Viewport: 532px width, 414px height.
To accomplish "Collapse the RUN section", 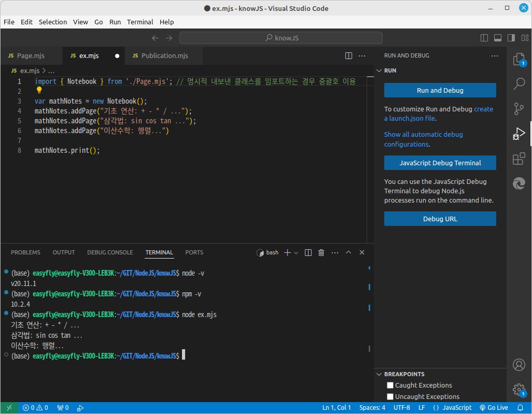I will [380, 70].
